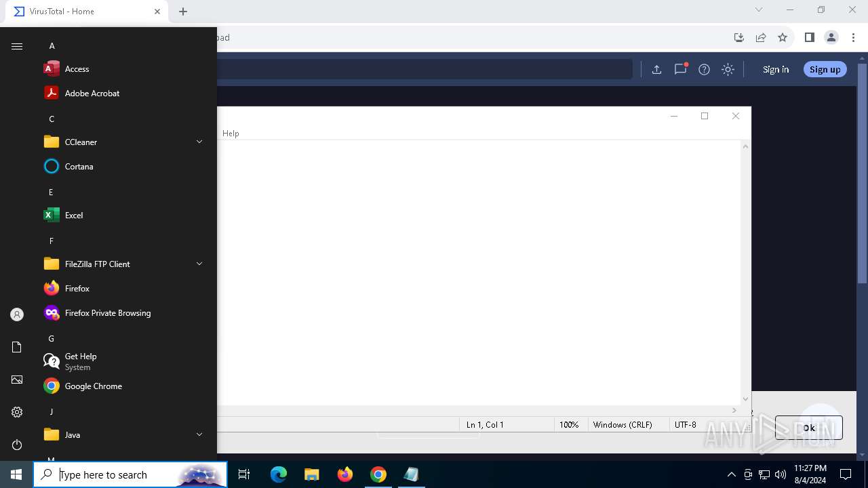Viewport: 868px width, 488px height.
Task: Open Firefox from the taskbar
Action: pos(345,474)
